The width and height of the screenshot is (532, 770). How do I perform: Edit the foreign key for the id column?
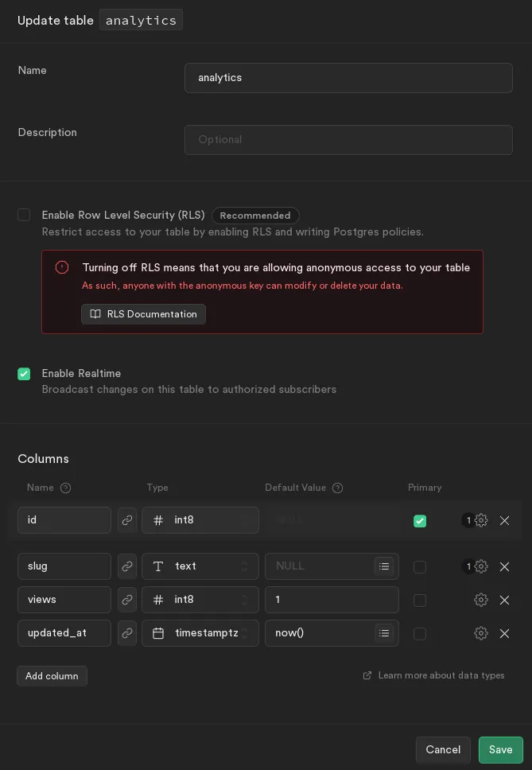tap(127, 520)
